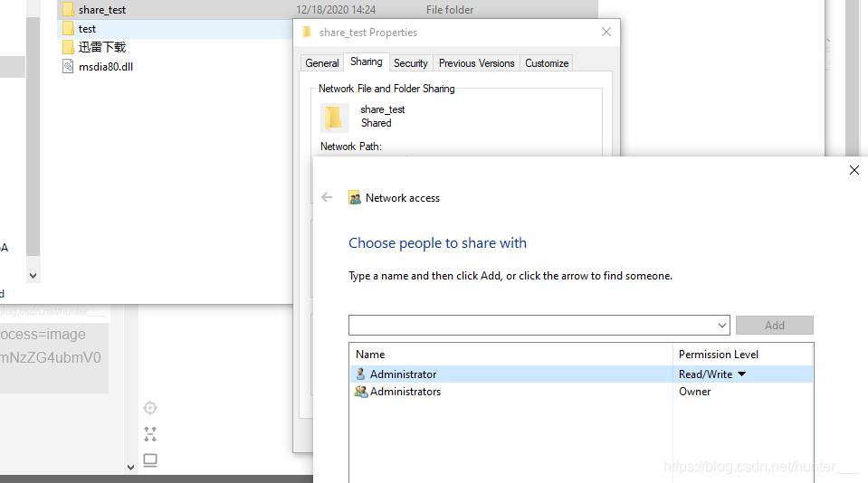The image size is (868, 483).
Task: Select the test folder icon
Action: tap(68, 29)
